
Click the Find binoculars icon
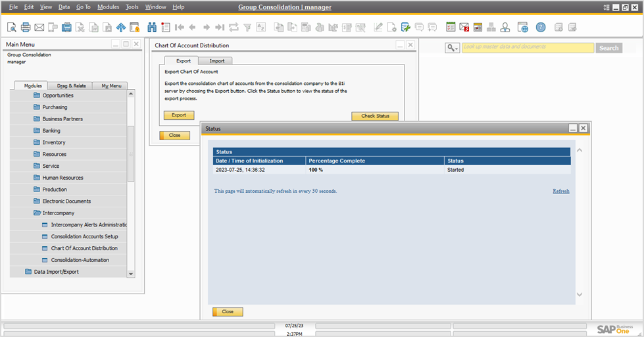click(152, 28)
